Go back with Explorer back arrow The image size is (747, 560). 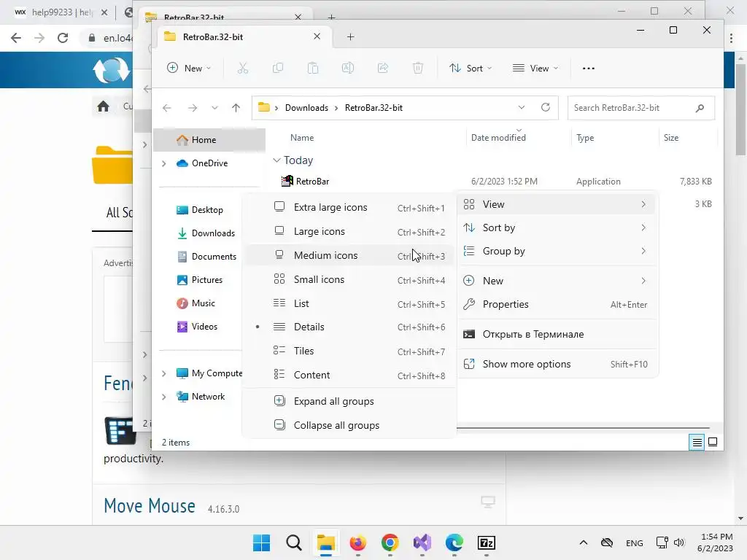(167, 108)
